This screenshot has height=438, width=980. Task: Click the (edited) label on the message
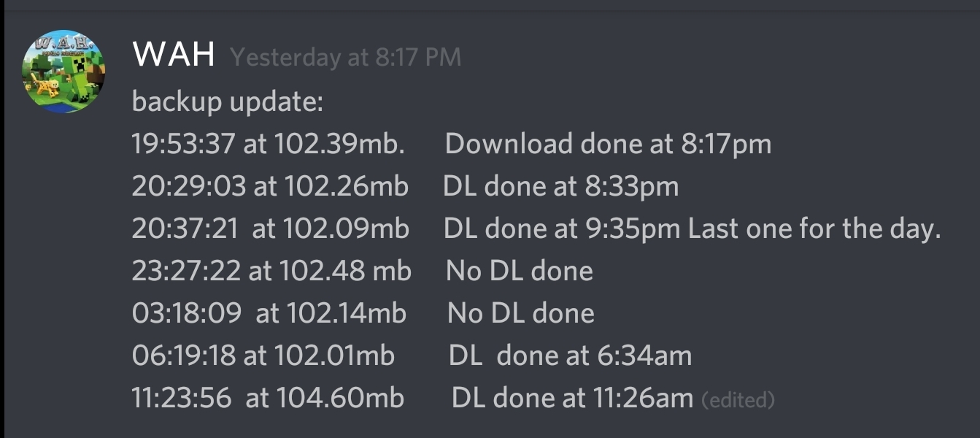point(737,400)
